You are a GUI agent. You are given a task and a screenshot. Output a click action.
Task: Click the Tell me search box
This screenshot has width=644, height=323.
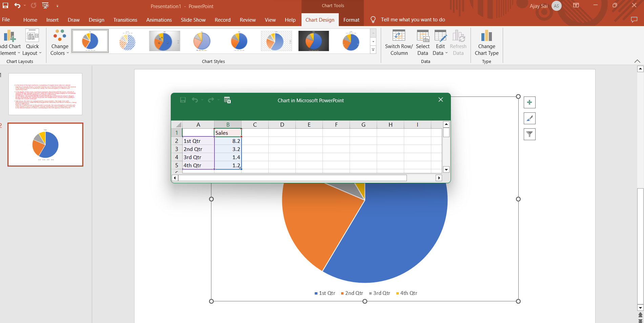tap(413, 20)
